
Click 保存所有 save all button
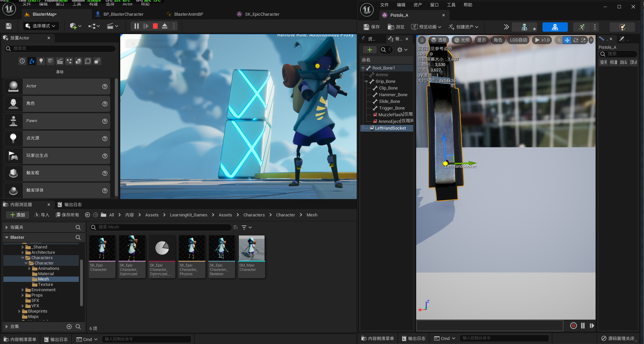tap(67, 215)
